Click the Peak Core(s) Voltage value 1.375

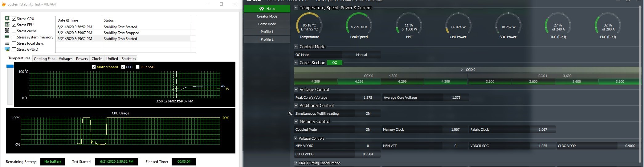pyautogui.click(x=368, y=97)
